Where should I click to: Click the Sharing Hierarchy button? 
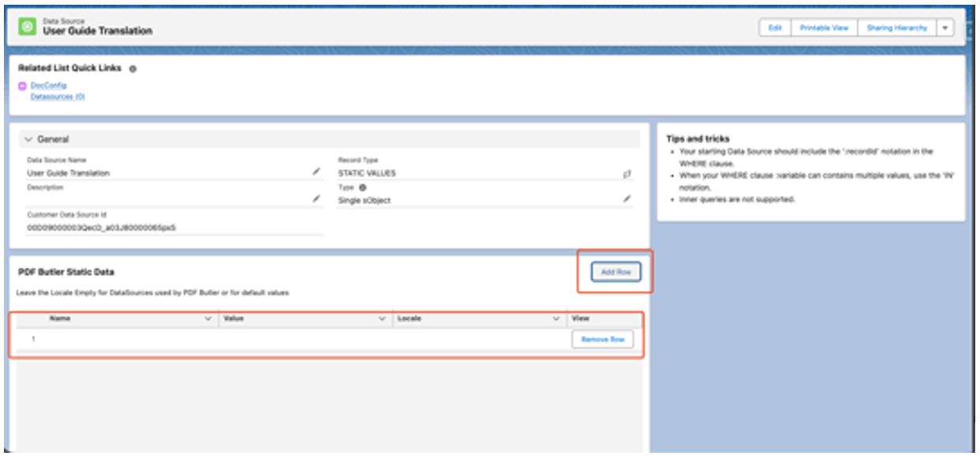896,28
